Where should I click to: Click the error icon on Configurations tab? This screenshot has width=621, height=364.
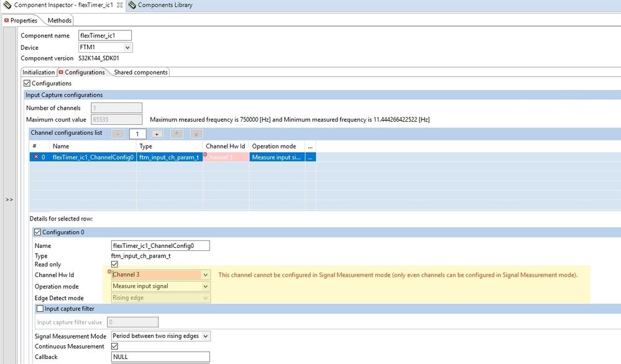click(60, 72)
